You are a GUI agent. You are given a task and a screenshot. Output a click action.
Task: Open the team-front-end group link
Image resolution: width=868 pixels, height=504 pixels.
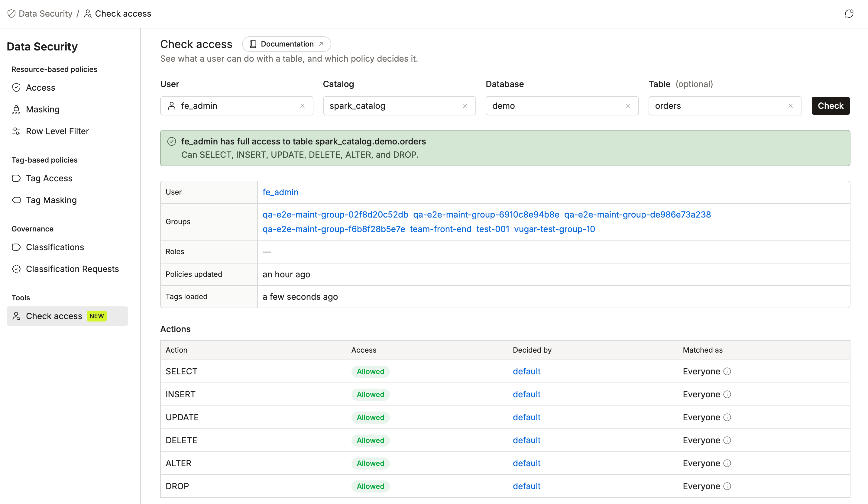(x=441, y=229)
